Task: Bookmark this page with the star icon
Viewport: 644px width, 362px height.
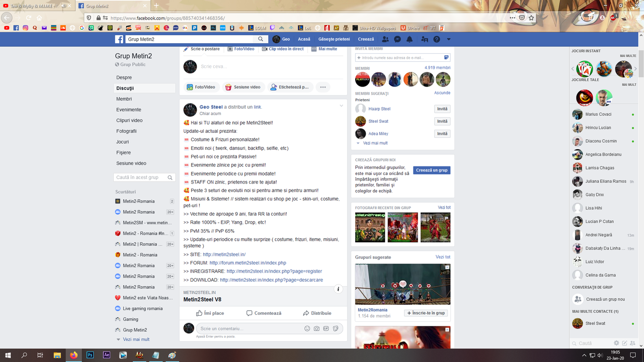Action: tap(531, 18)
